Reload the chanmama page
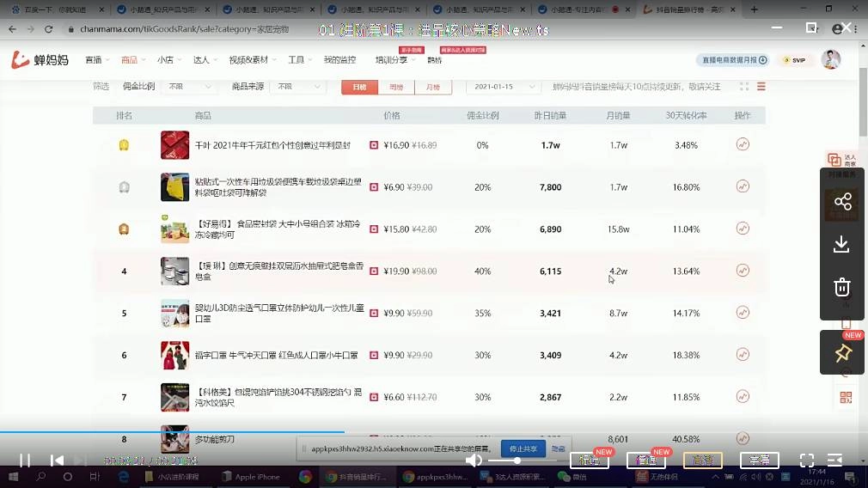Screen dimensions: 868x488 (49, 28)
